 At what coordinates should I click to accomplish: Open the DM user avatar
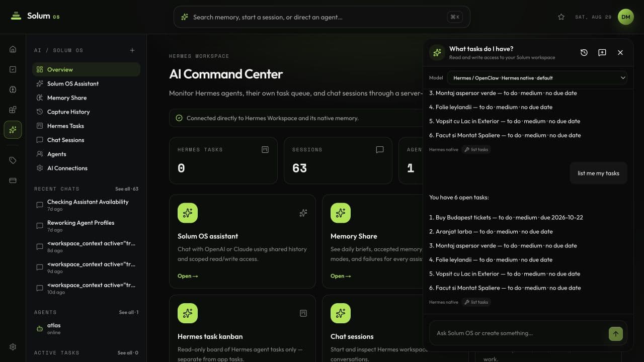click(x=626, y=17)
